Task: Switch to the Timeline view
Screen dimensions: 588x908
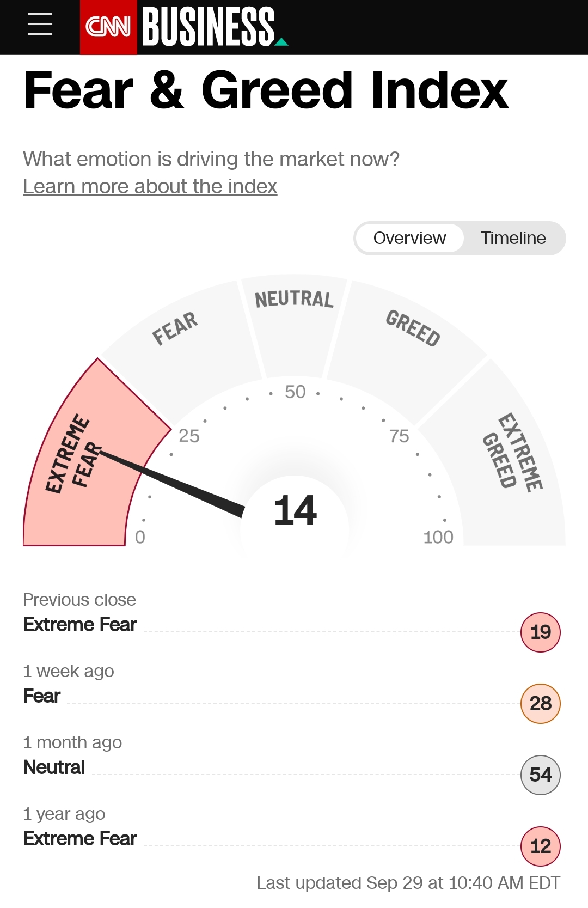Action: [x=513, y=238]
